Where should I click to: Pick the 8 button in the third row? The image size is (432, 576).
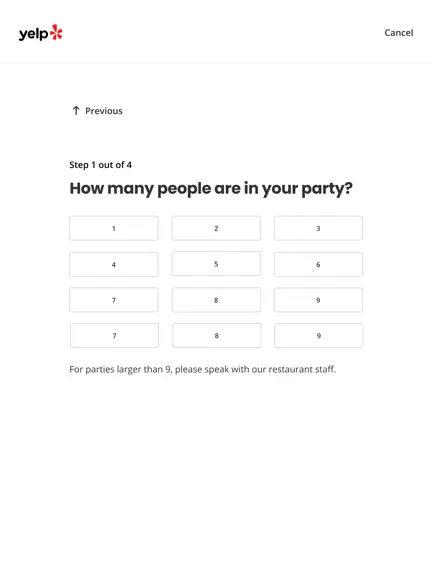tap(216, 300)
